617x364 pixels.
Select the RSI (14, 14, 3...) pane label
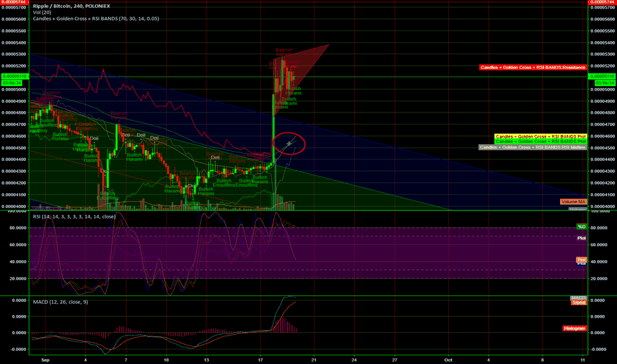(74, 216)
